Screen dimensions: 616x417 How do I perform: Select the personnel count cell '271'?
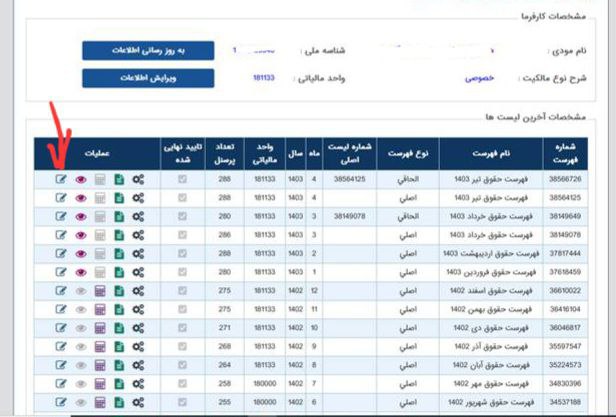pos(224,328)
